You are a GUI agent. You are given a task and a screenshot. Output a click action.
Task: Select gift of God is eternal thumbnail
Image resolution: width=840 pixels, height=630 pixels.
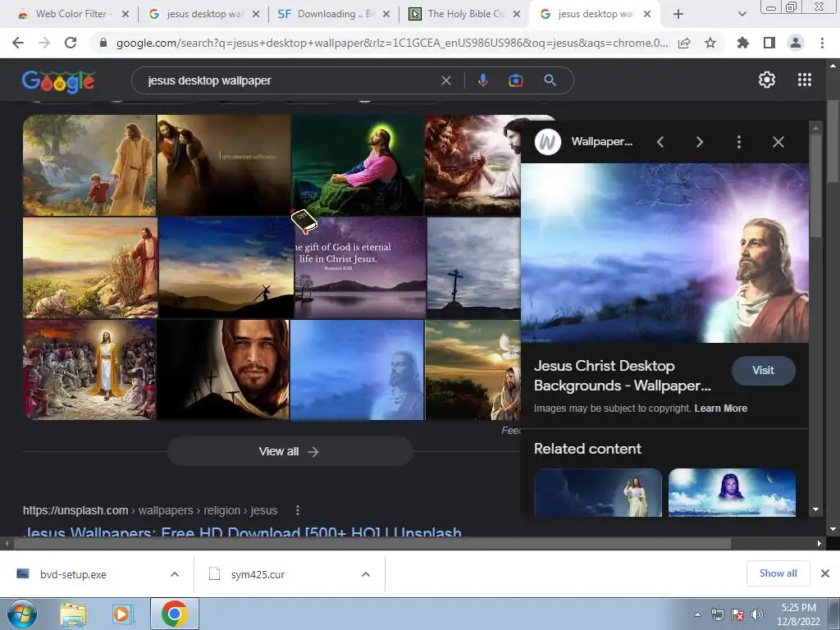(360, 268)
